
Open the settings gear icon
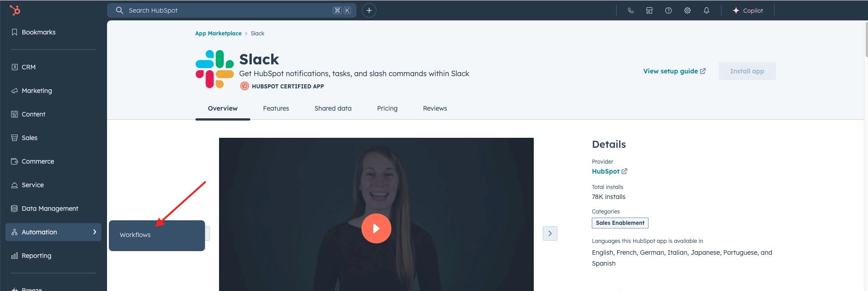(688, 10)
